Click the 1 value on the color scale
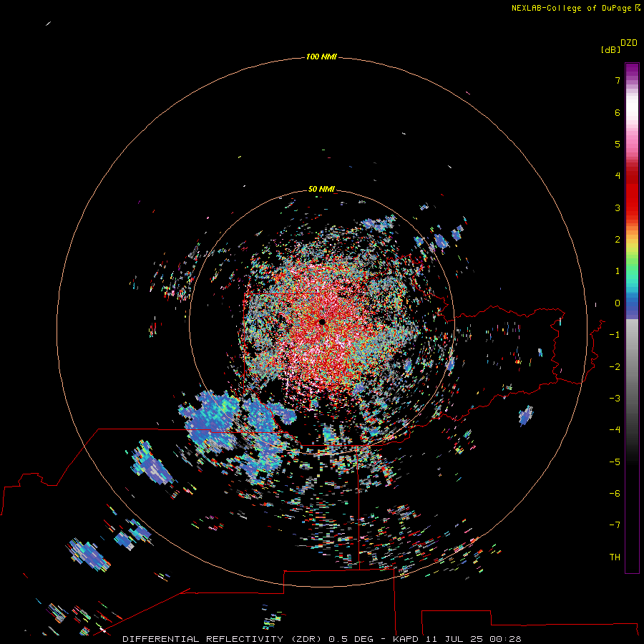 click(x=618, y=271)
